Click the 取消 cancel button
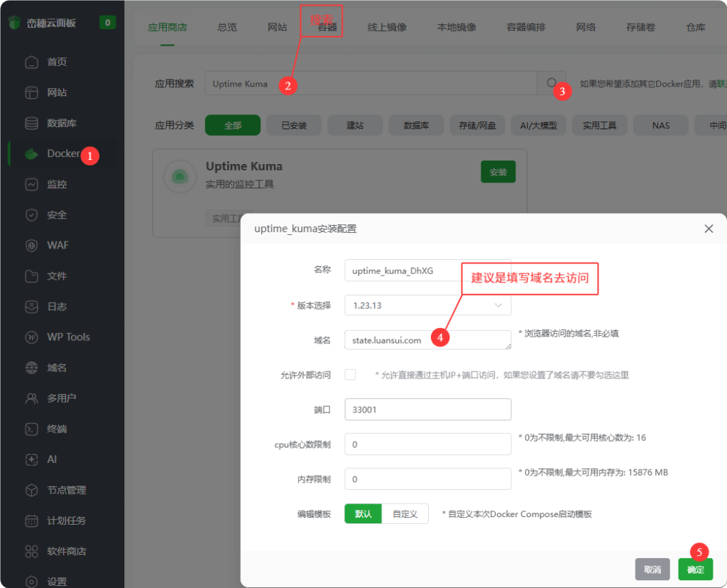This screenshot has height=588, width=727. coord(652,570)
